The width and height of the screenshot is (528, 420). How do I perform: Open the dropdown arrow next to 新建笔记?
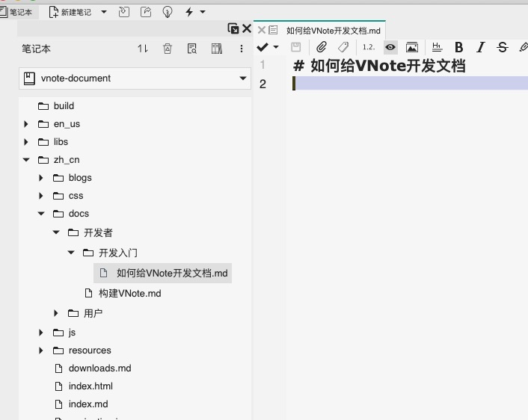[x=104, y=12]
